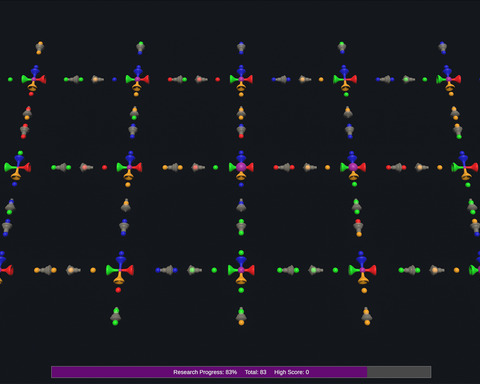Screen dimensions: 480x384
Task: Click the orange-tipped connector in the bottom row
Action: (x=45, y=270)
